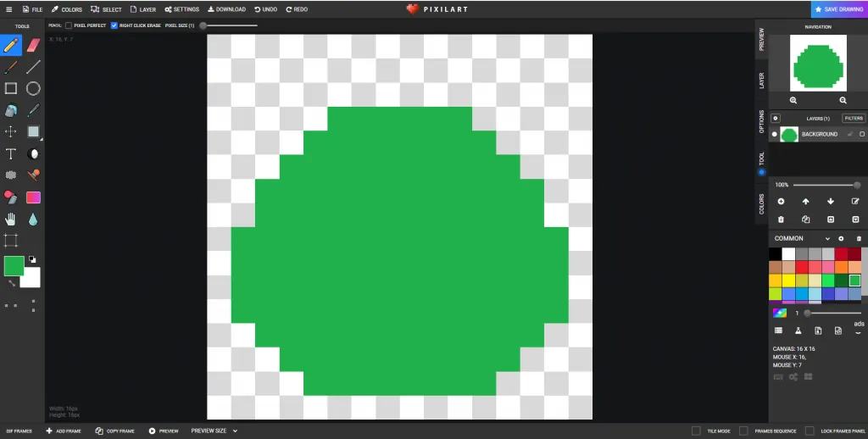The width and height of the screenshot is (868, 439).
Task: Click the Pixel Size slider handle
Action: coord(203,25)
